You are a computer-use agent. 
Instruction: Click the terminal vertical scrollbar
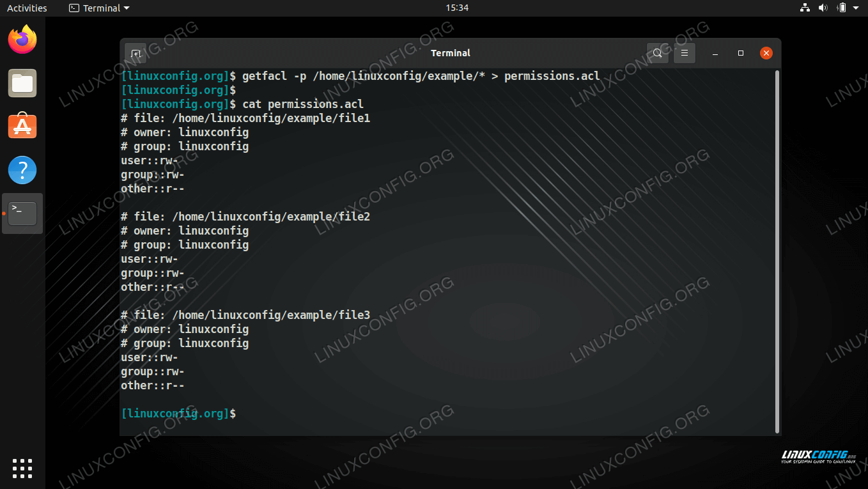(777, 249)
